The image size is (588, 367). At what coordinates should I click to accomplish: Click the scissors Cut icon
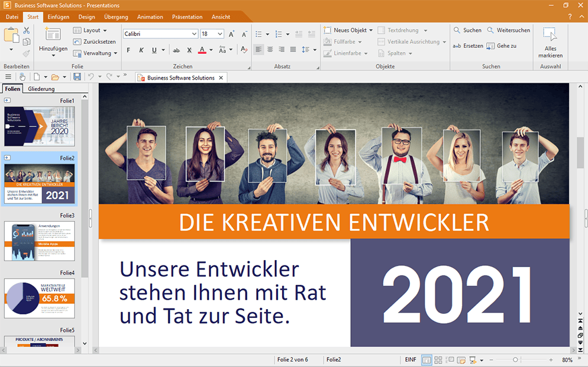coord(27,30)
